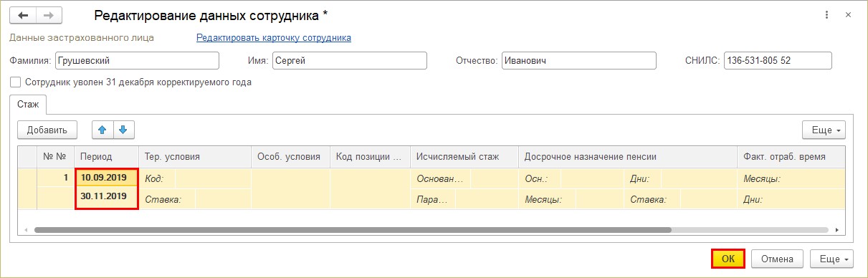Select the period start date 10.09.2019
This screenshot has width=868, height=278.
(x=105, y=178)
